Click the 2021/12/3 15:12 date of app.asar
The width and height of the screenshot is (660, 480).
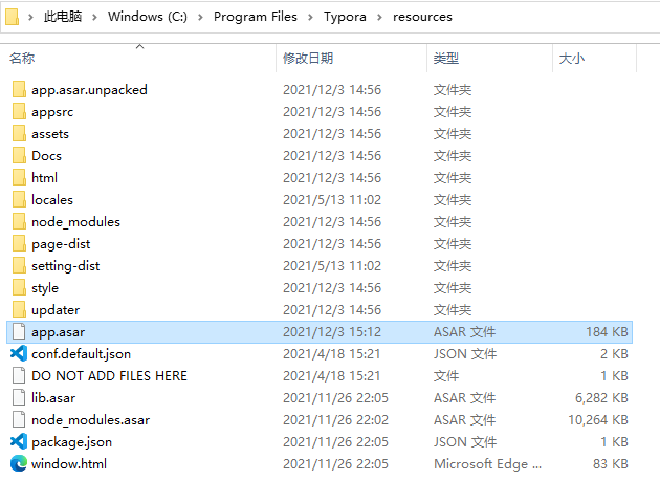[x=332, y=332]
